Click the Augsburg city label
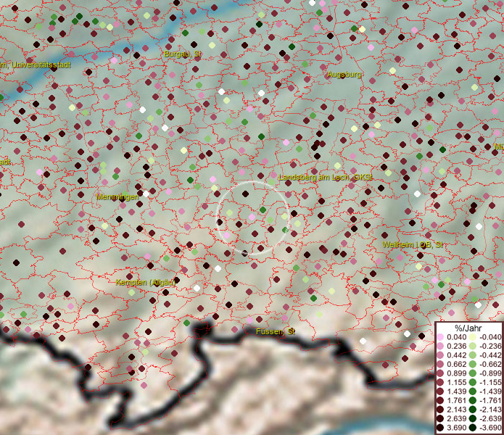 point(344,75)
